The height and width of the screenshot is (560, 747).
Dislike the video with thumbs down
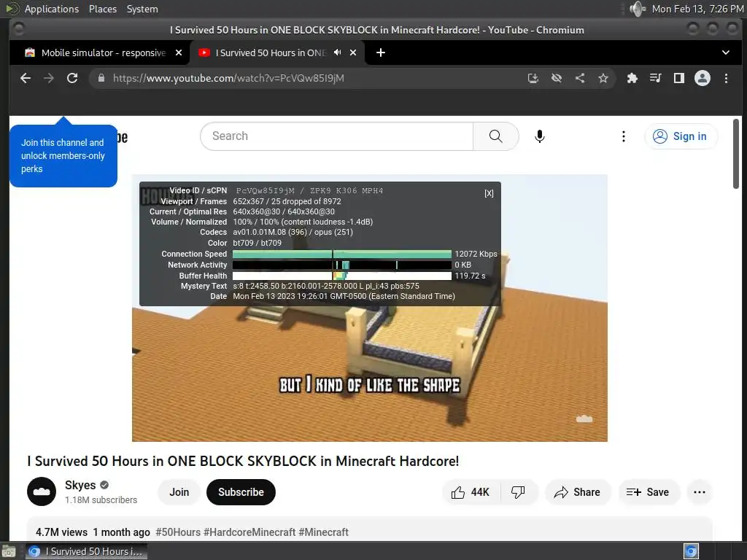point(519,492)
